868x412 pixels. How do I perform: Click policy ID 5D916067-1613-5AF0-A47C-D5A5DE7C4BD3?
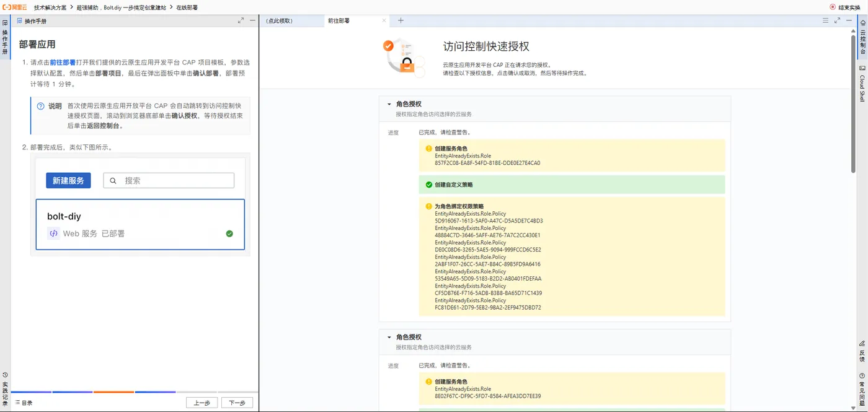coord(489,221)
